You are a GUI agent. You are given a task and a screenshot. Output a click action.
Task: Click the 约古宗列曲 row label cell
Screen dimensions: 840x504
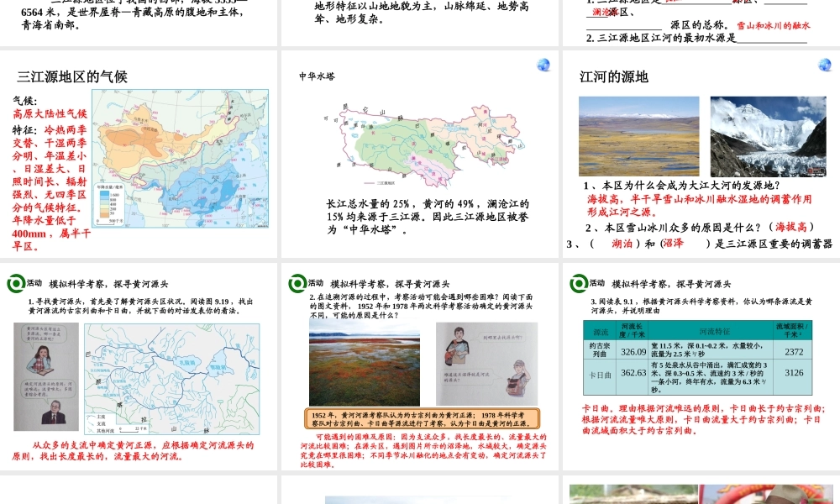[x=600, y=350]
